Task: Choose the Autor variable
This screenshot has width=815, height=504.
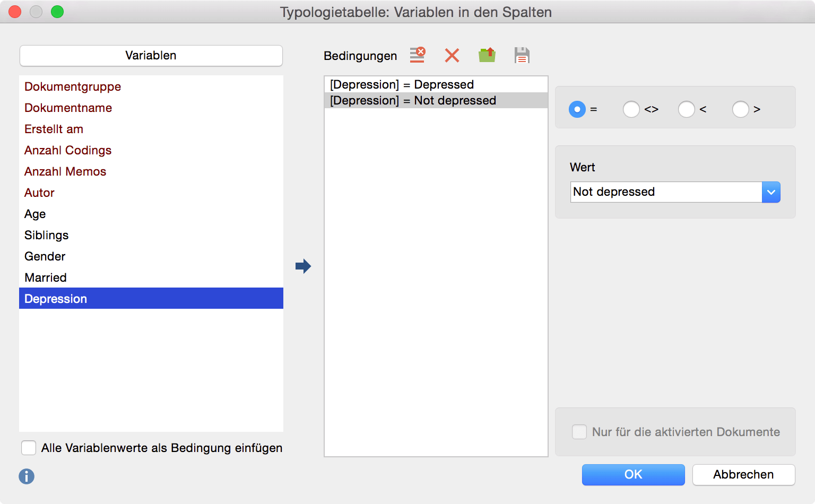Action: click(151, 193)
